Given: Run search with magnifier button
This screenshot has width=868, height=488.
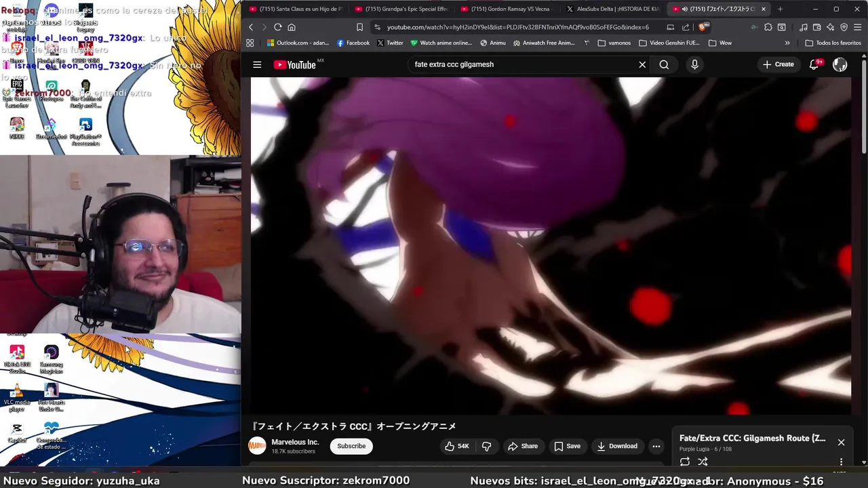Looking at the screenshot, I should 664,64.
